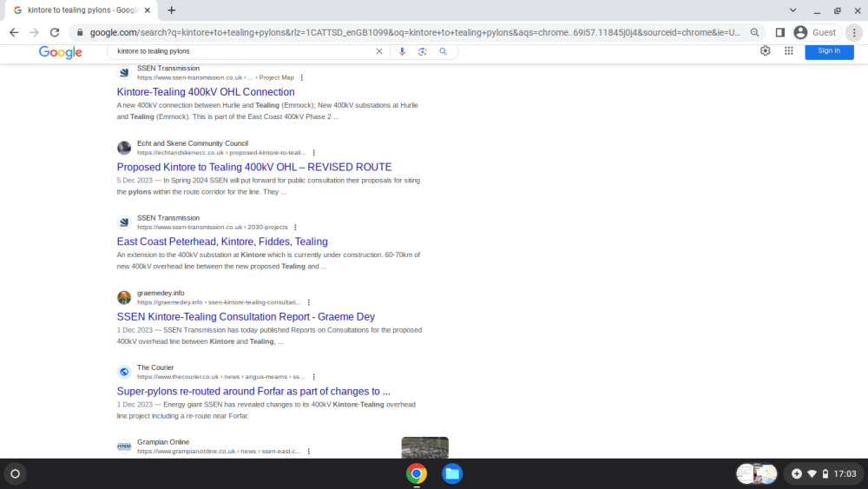The width and height of the screenshot is (868, 489).
Task: Toggle the browser side panel icon
Action: pyautogui.click(x=780, y=33)
